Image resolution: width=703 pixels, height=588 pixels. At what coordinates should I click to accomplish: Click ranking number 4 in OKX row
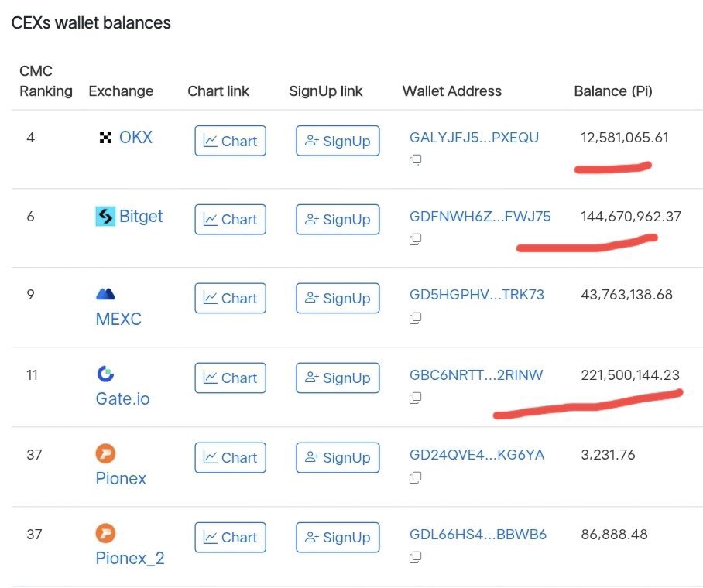(x=30, y=137)
